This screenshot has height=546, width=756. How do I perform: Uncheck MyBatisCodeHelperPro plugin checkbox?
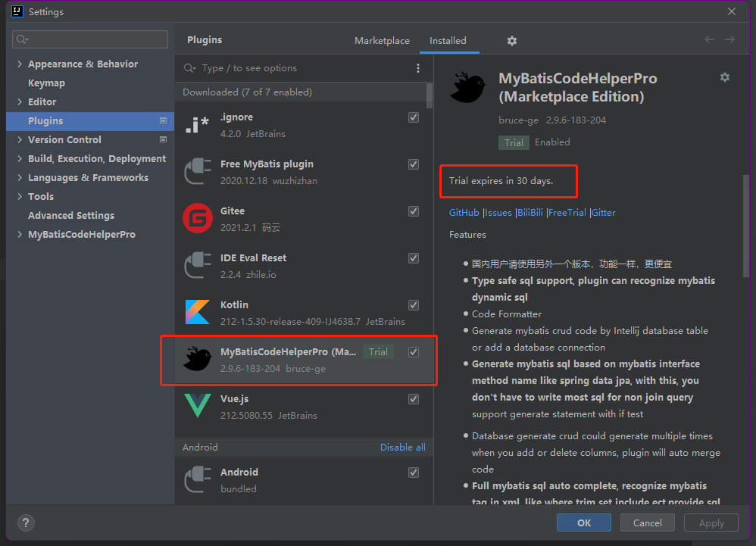414,352
